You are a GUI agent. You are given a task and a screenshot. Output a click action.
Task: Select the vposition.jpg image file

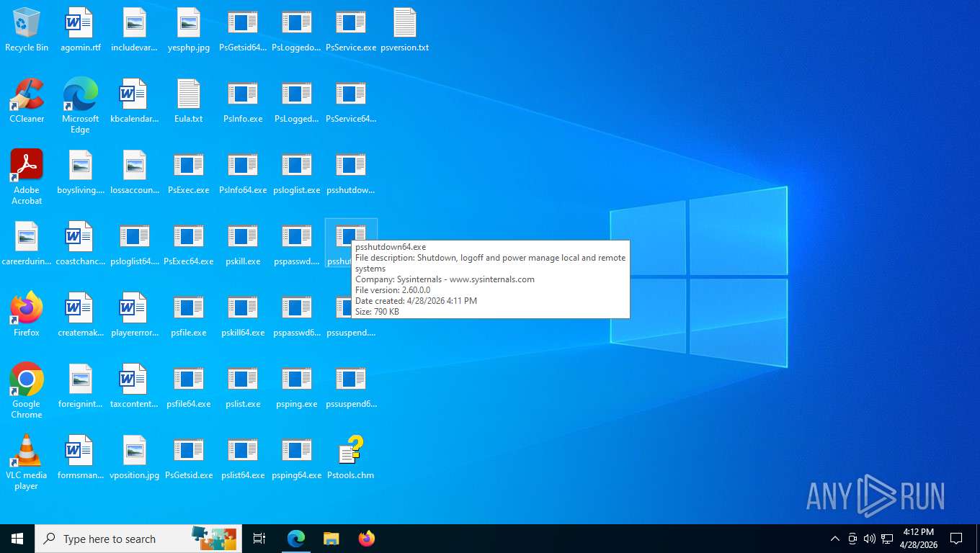pos(135,458)
